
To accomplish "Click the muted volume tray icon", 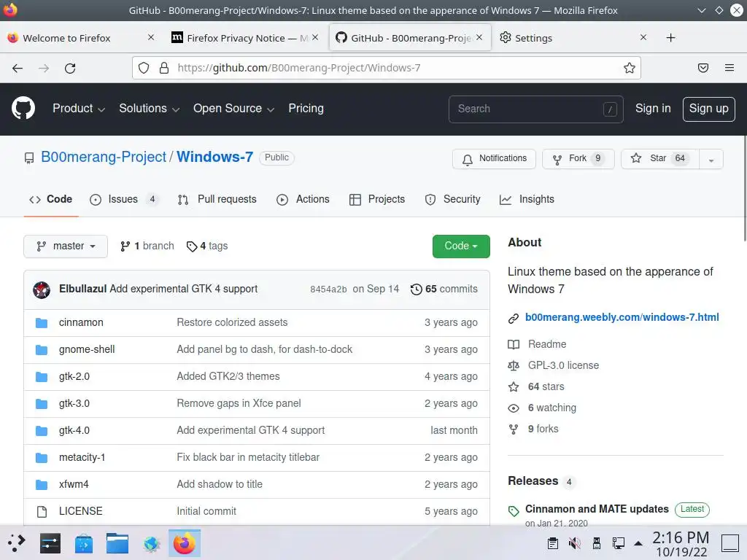I will [x=575, y=542].
